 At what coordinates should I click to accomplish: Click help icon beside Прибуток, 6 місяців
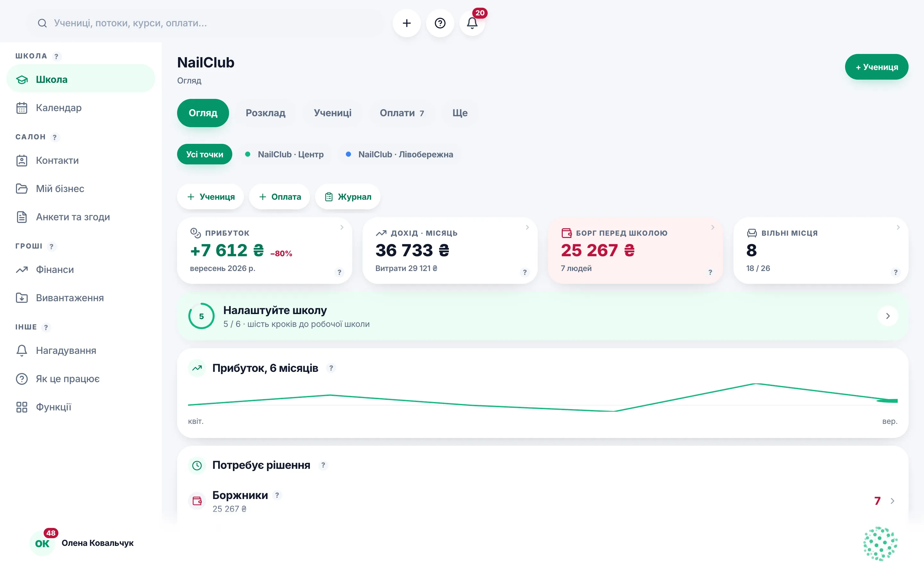(x=331, y=368)
